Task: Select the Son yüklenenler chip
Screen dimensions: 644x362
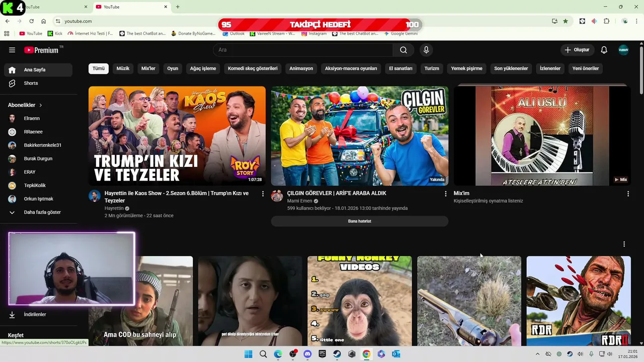Action: (x=511, y=68)
